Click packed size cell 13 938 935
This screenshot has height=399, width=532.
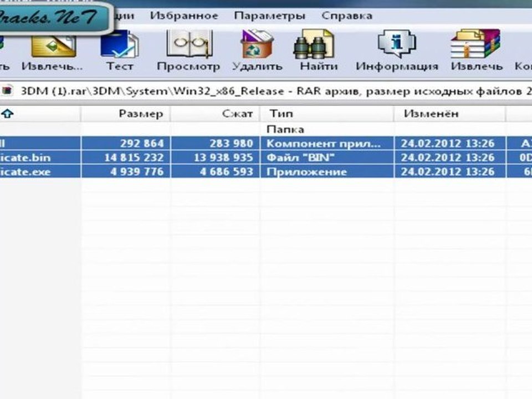pos(223,157)
